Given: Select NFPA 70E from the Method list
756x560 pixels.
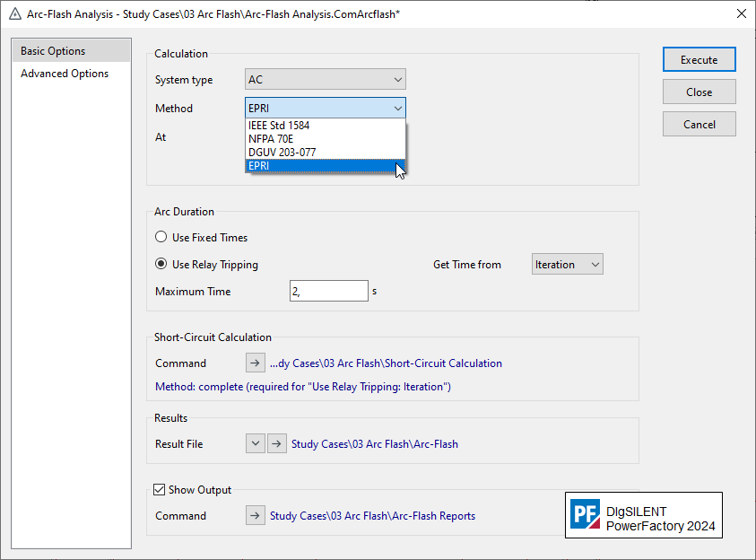Looking at the screenshot, I should pyautogui.click(x=272, y=138).
